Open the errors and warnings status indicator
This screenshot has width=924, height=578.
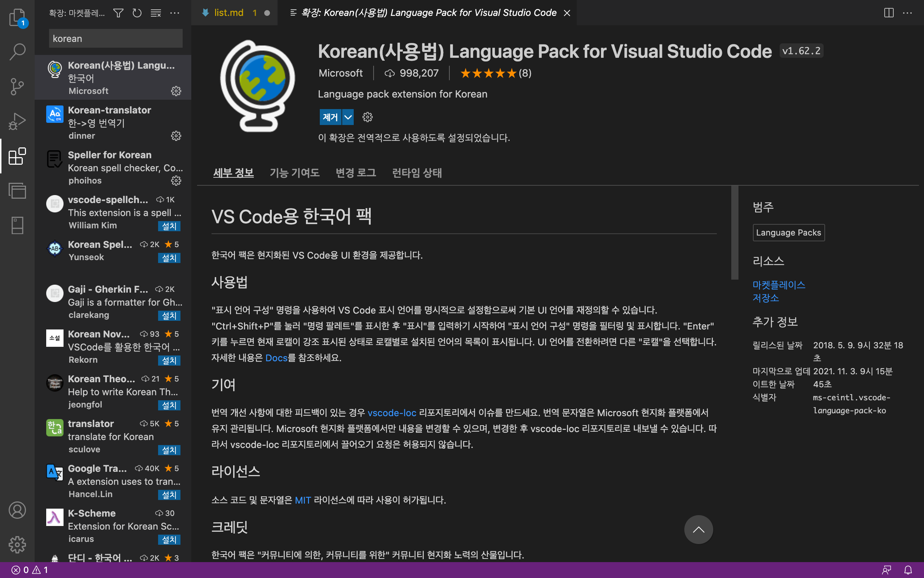29,570
